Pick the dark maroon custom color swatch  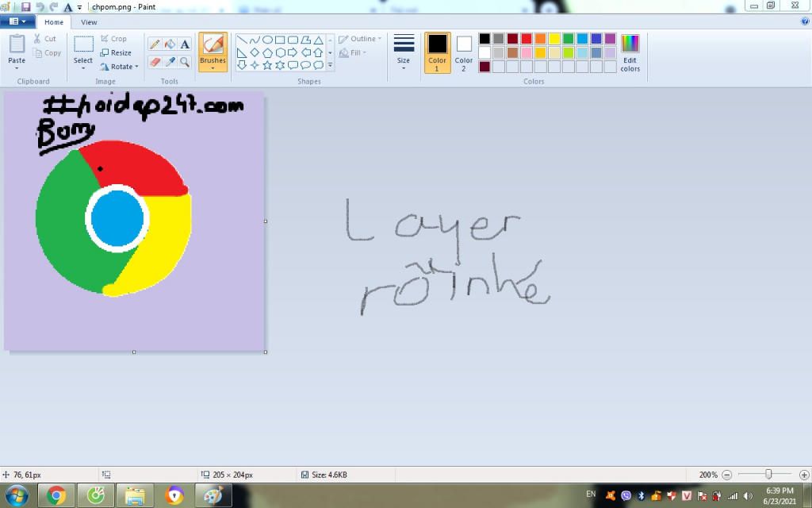click(x=485, y=67)
